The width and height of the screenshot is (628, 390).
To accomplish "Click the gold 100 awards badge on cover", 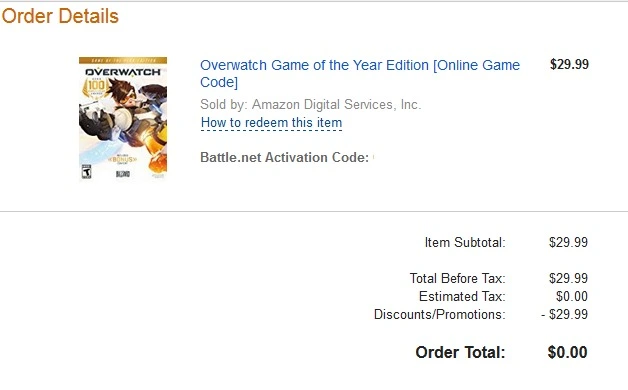I will (96, 86).
